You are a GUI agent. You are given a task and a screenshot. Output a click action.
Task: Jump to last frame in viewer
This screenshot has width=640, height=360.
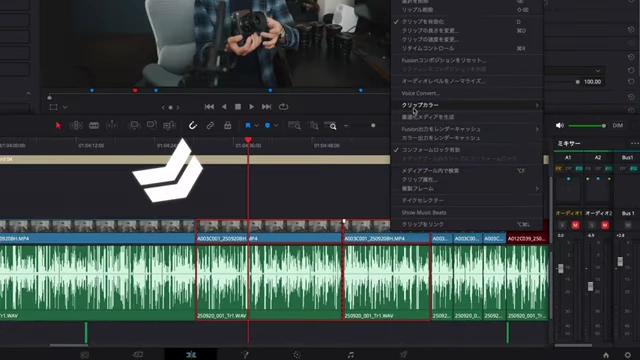pos(267,107)
